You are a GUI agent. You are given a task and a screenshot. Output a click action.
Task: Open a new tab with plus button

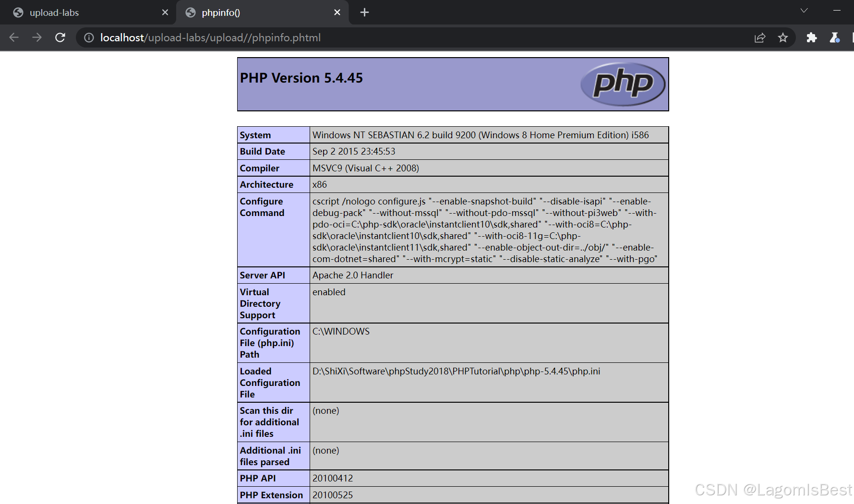pos(364,12)
